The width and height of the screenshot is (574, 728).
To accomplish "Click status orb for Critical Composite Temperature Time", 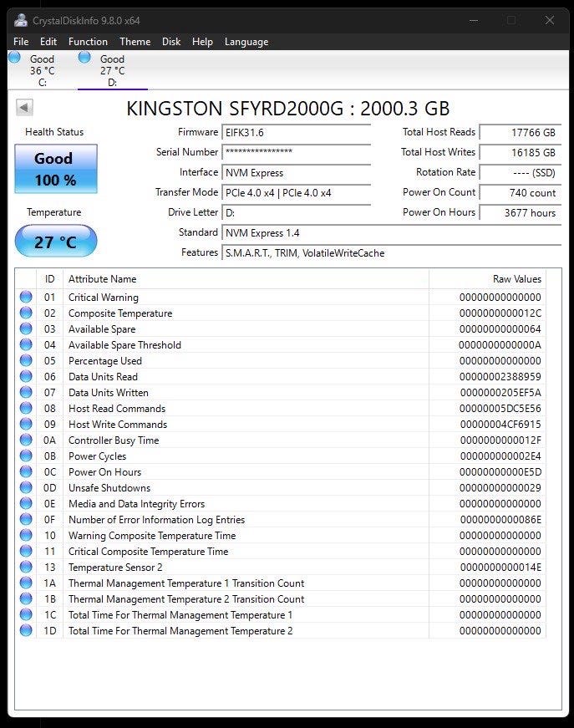I will coord(26,551).
